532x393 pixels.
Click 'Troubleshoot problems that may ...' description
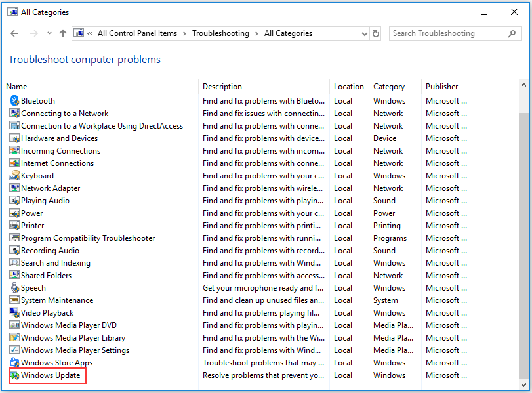pyautogui.click(x=263, y=362)
